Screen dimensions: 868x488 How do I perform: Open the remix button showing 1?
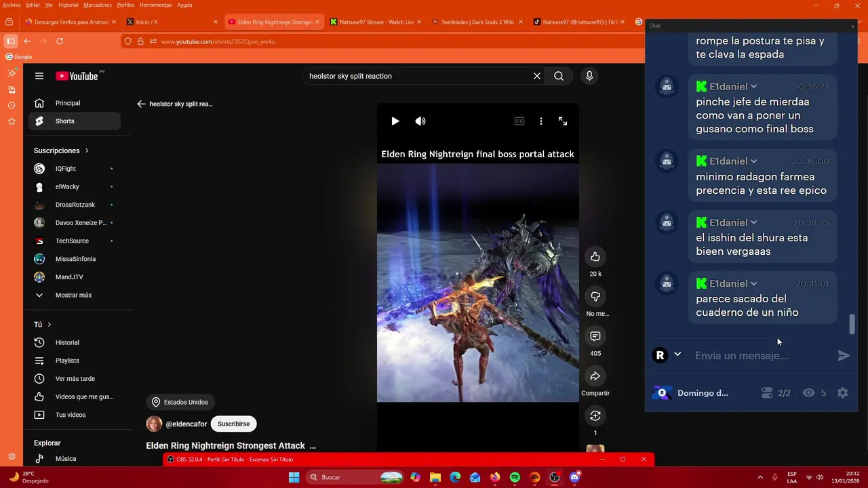pos(595,415)
